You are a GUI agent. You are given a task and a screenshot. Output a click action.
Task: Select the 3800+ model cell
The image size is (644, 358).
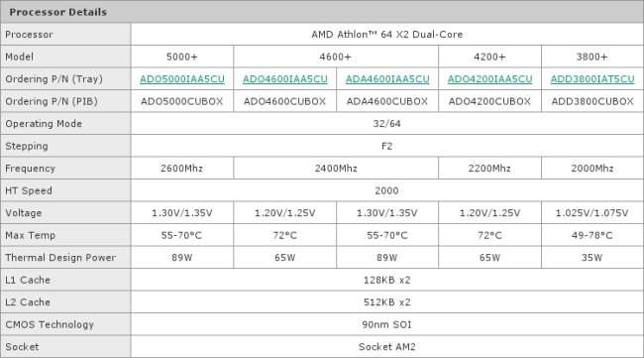point(591,57)
